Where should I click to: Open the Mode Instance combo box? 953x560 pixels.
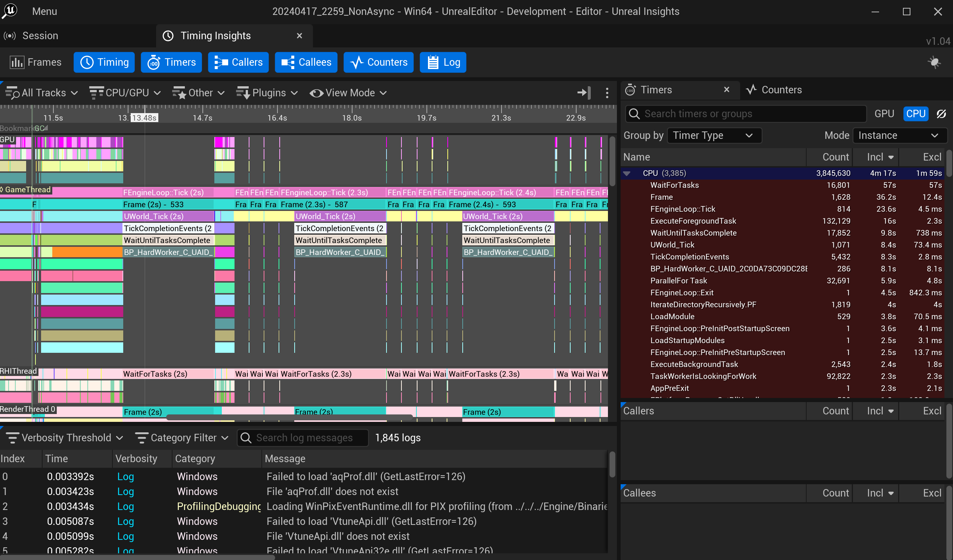click(x=899, y=136)
